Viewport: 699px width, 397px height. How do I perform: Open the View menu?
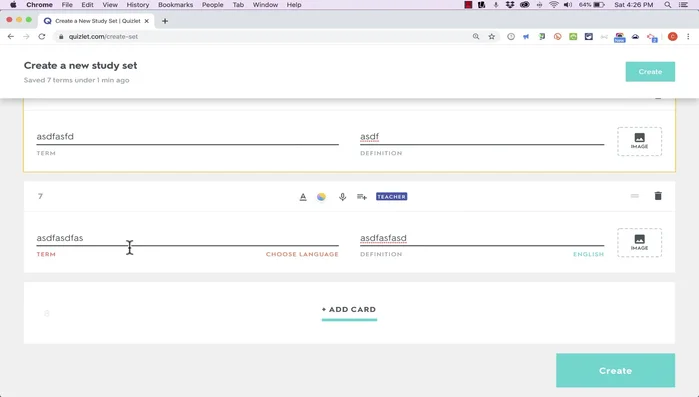click(110, 4)
